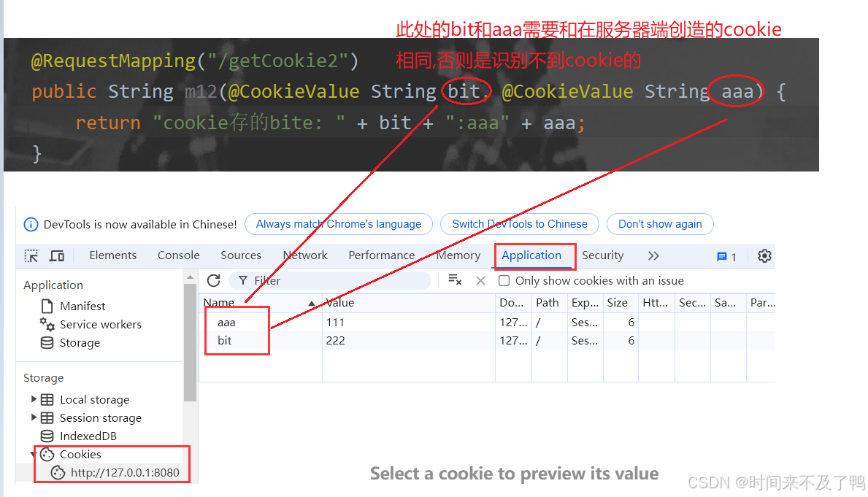
Task: Enable Only show cookies with an issue
Action: tap(504, 280)
